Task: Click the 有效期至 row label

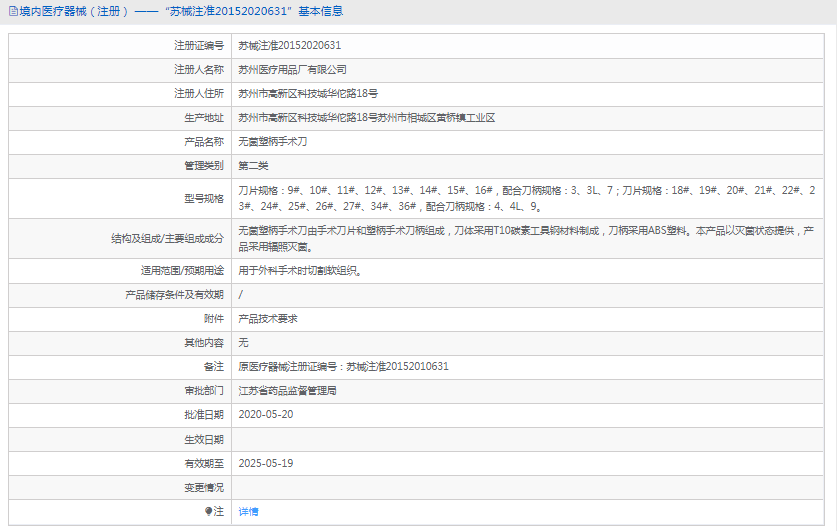Action: coord(204,463)
